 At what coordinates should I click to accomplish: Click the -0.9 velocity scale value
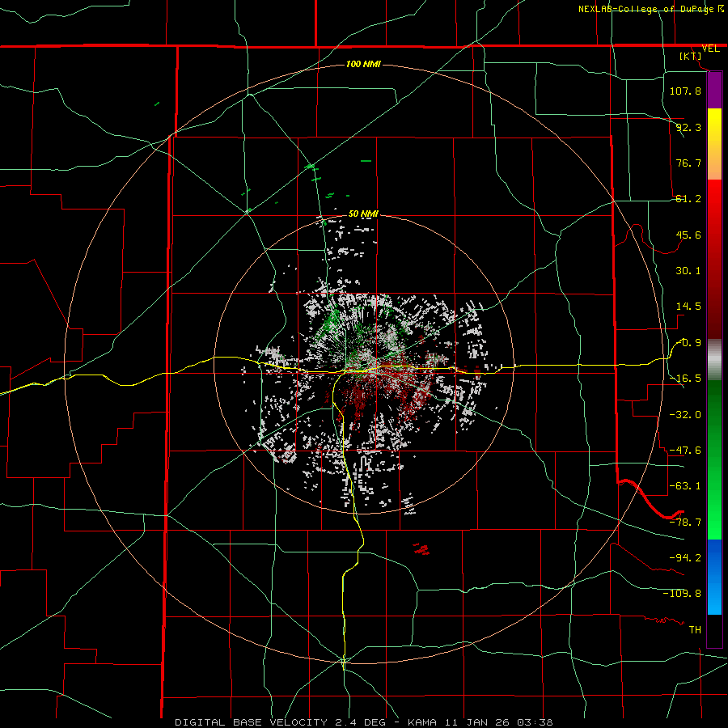coord(689,343)
